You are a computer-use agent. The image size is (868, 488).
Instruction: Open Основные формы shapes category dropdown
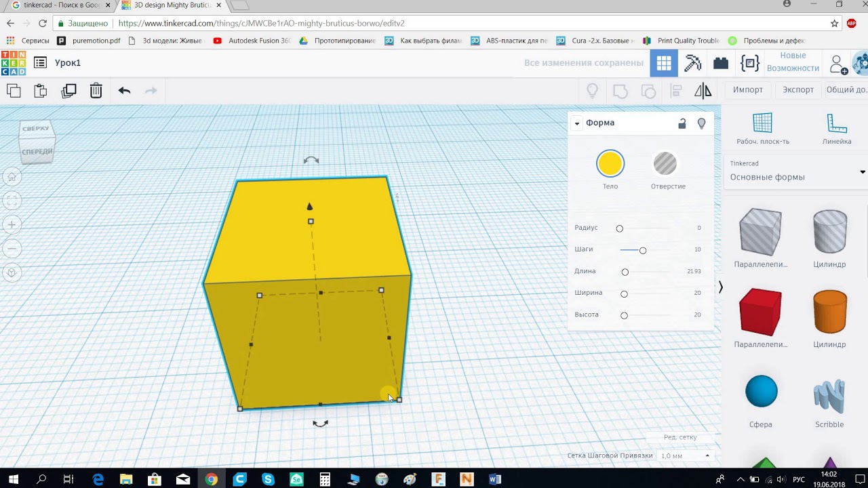pyautogui.click(x=795, y=171)
